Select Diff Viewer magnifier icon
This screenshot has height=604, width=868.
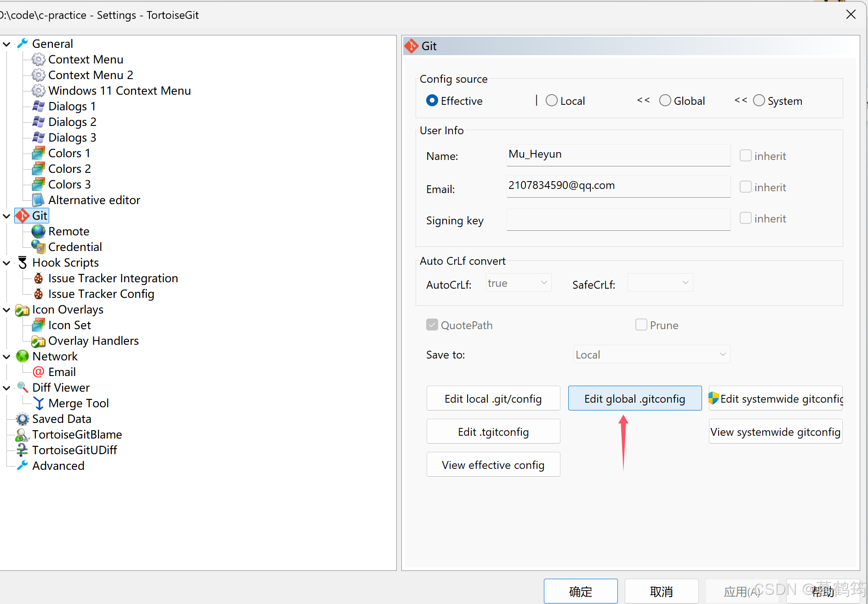pos(22,387)
